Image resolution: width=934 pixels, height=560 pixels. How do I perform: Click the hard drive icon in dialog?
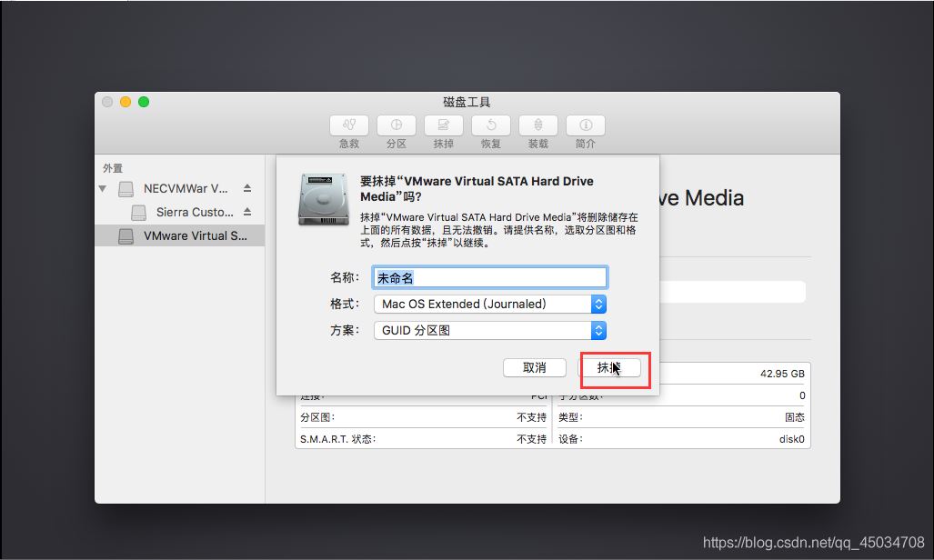point(324,200)
